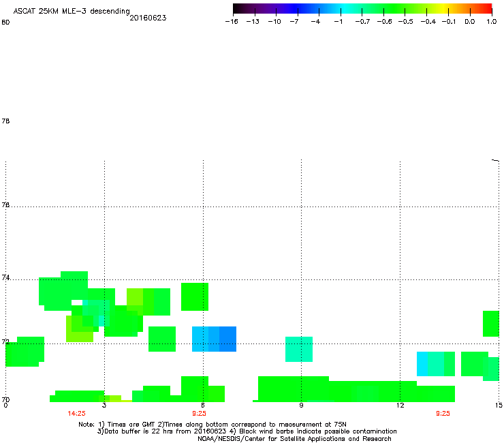The height and width of the screenshot is (443, 504).
Task: Click the longitude label 12 on the bottom axis
Action: tap(400, 405)
